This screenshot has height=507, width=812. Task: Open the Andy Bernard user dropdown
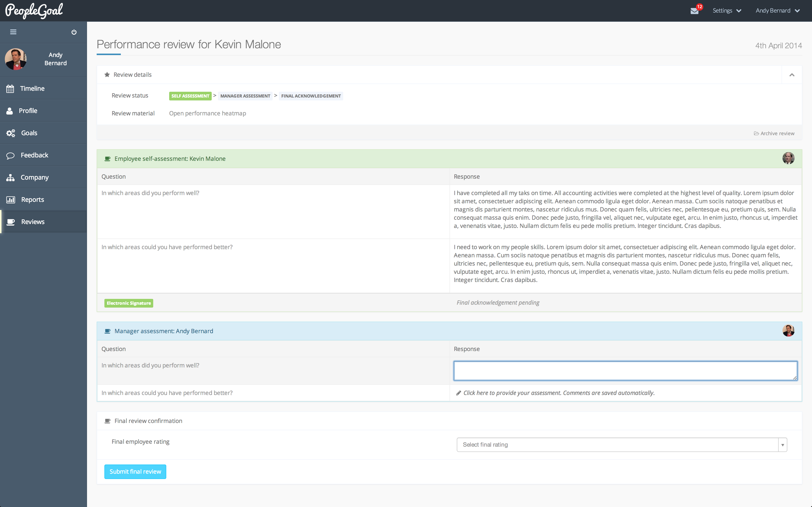pyautogui.click(x=777, y=11)
